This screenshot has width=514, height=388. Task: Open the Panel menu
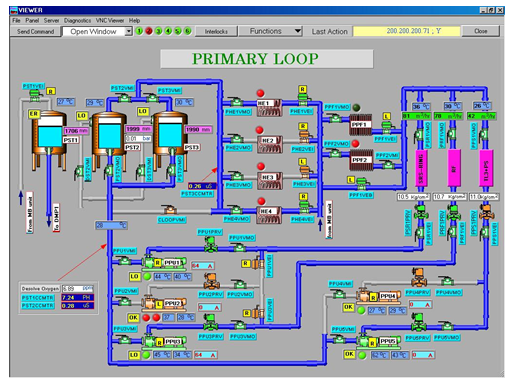coord(32,20)
